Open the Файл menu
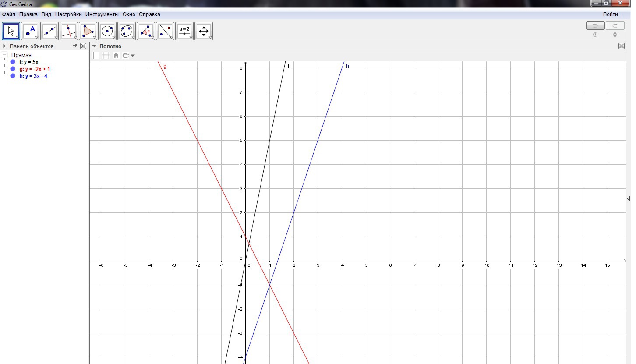Image resolution: width=636 pixels, height=364 pixels. [9, 14]
